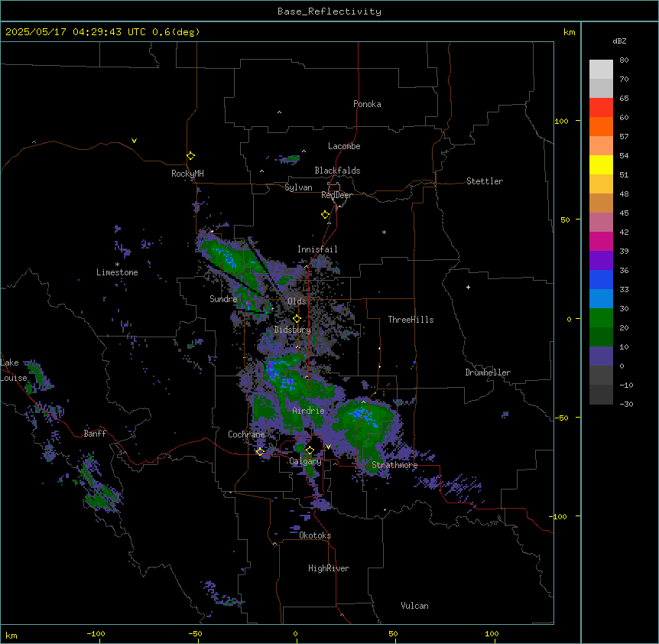The height and width of the screenshot is (644, 659).
Task: Click the 50 tick on vertical axis
Action: tap(565, 220)
